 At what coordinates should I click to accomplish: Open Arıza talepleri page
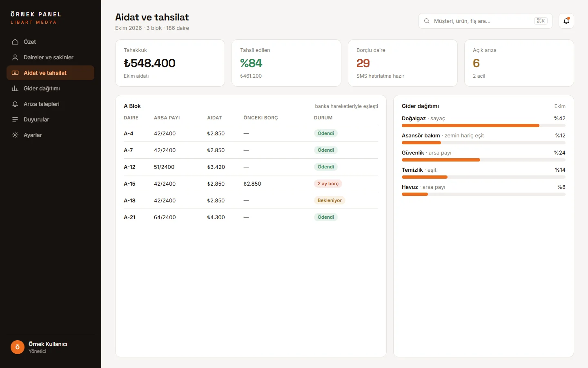pyautogui.click(x=51, y=104)
